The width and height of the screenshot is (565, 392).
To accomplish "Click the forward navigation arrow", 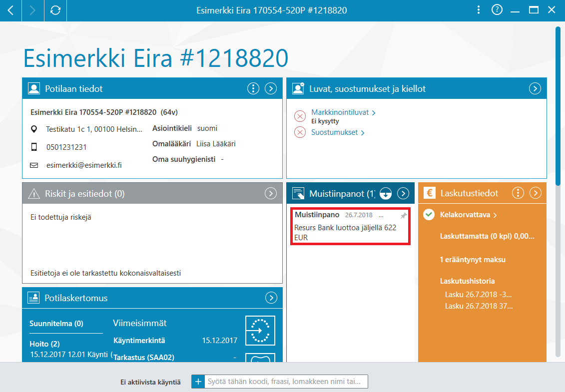I will [33, 10].
